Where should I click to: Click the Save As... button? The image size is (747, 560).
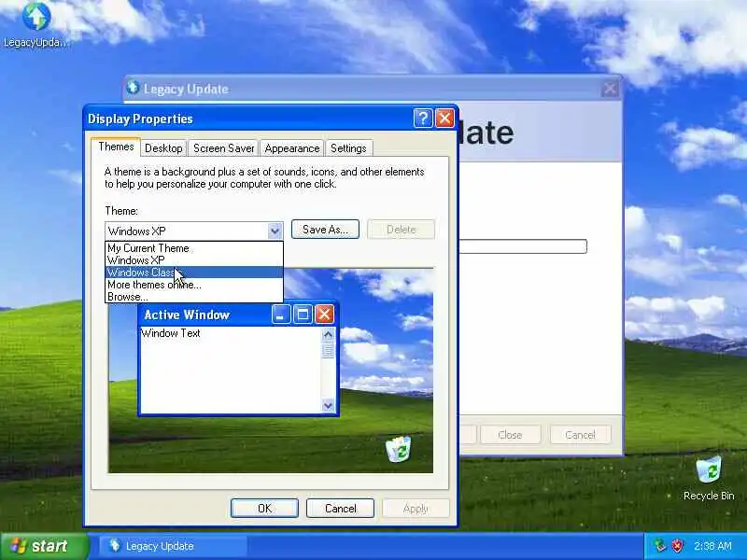point(325,229)
